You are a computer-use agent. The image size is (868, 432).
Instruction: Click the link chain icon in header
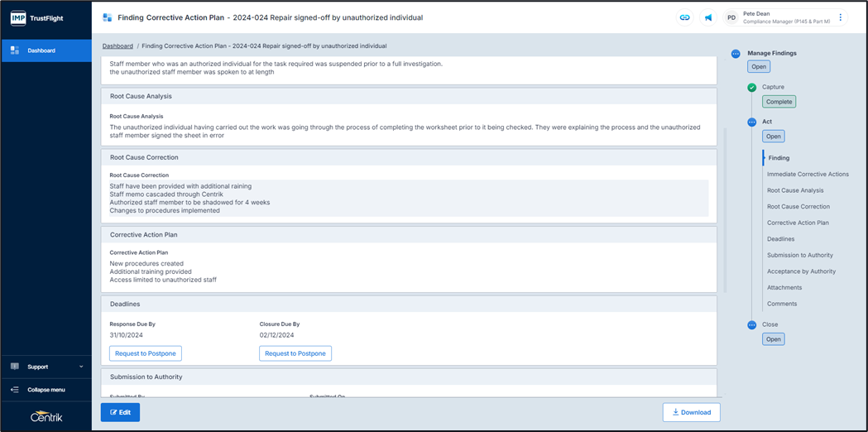[684, 17]
